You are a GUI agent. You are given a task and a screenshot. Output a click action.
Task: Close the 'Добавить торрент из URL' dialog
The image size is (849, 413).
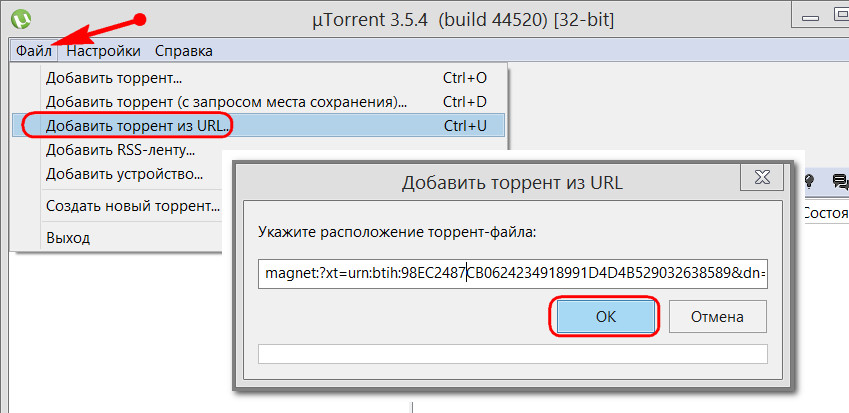pyautogui.click(x=762, y=176)
